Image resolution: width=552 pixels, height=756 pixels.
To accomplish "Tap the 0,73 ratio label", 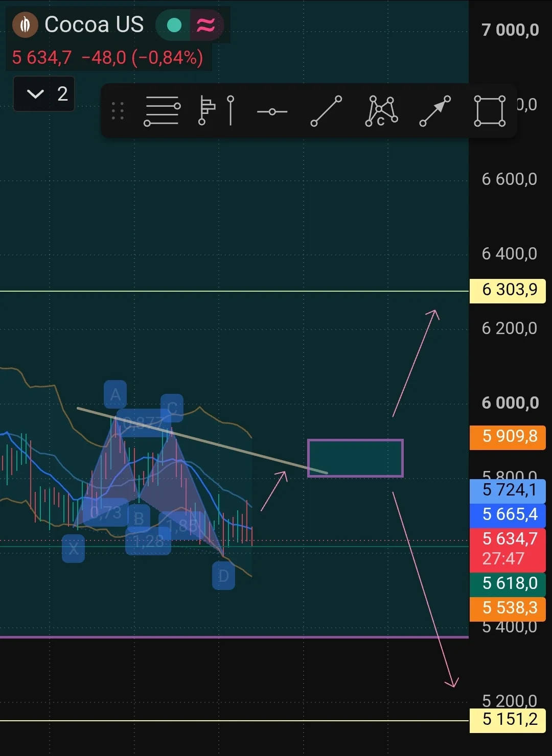I will point(105,512).
